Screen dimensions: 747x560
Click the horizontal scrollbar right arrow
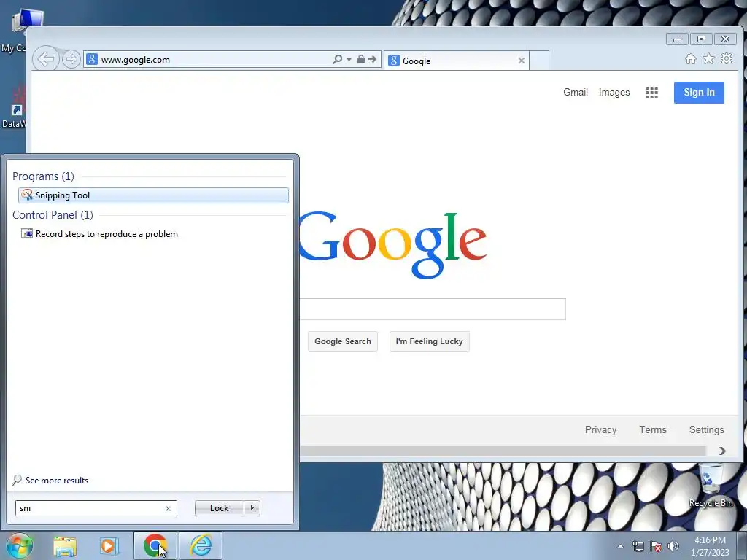(x=722, y=451)
